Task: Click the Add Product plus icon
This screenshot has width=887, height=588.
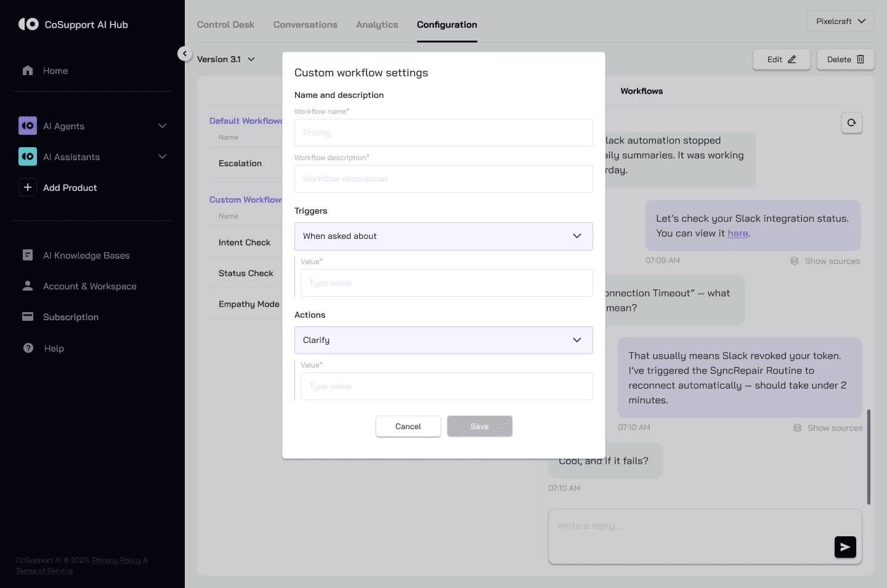Action: (28, 187)
